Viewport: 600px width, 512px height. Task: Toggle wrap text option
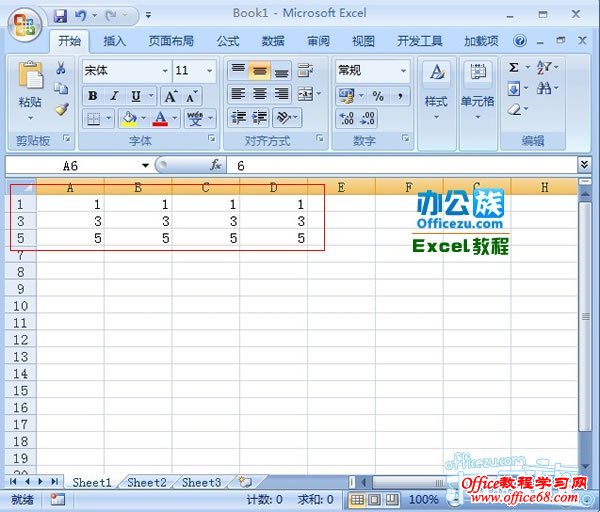[305, 70]
